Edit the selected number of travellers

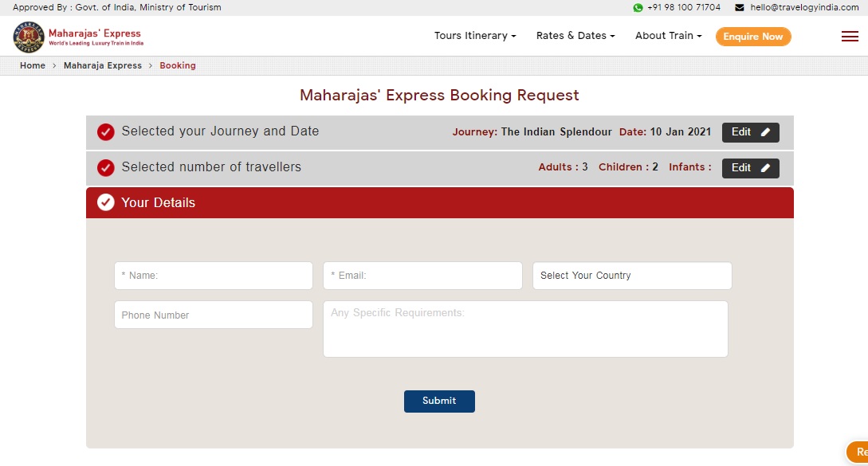coord(750,168)
